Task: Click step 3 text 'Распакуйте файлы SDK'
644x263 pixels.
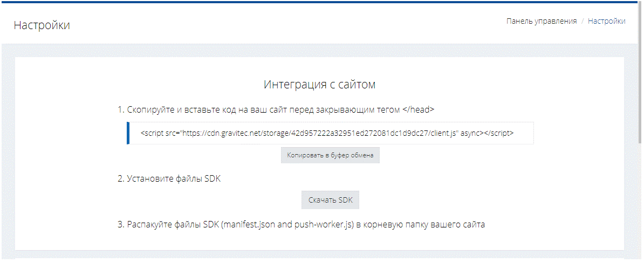Action: pyautogui.click(x=173, y=224)
